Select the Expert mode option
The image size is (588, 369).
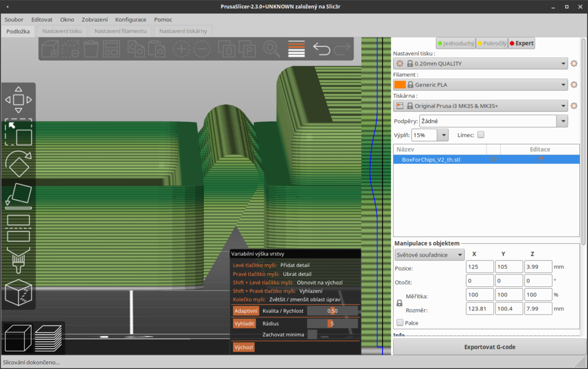pos(521,43)
